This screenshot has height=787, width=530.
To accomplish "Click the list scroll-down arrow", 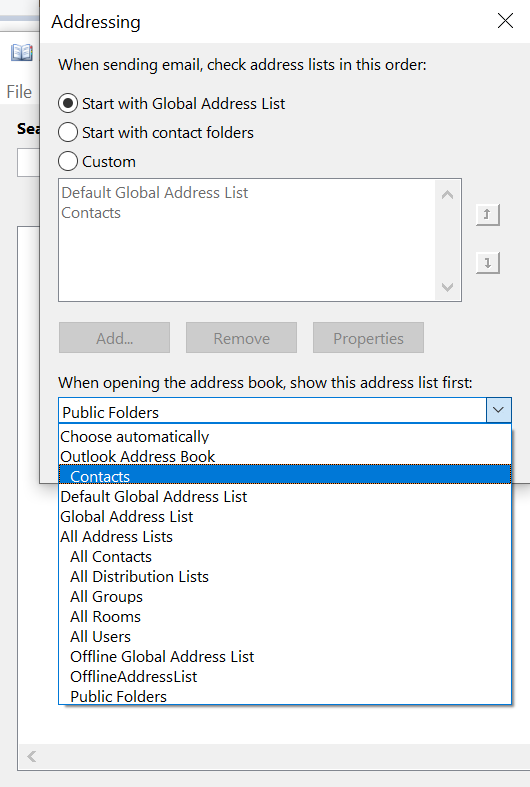I will [x=447, y=287].
